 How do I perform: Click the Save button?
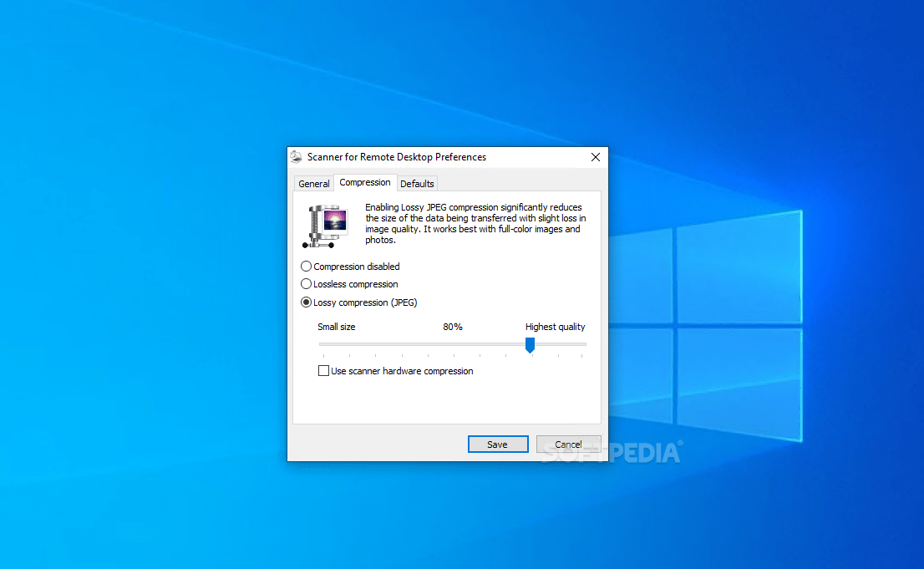498,444
